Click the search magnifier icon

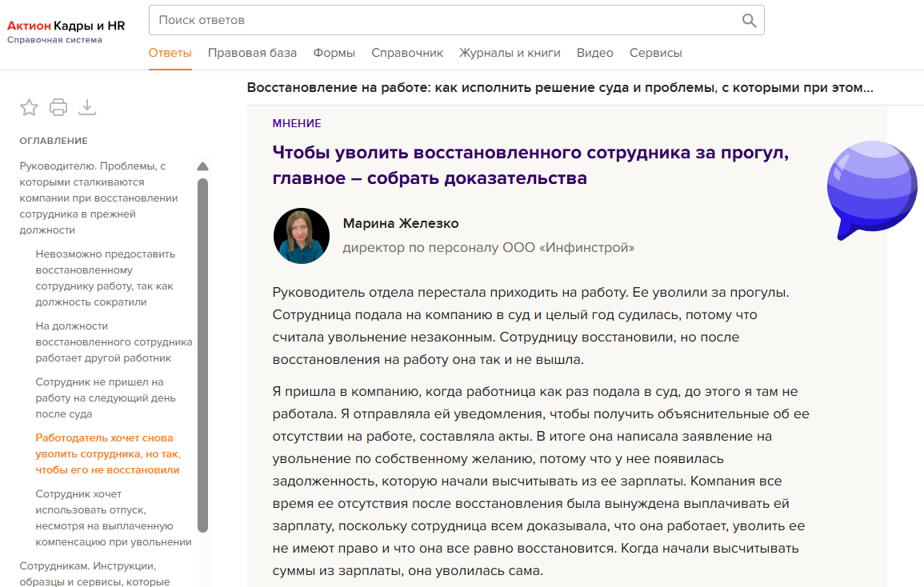coord(749,21)
